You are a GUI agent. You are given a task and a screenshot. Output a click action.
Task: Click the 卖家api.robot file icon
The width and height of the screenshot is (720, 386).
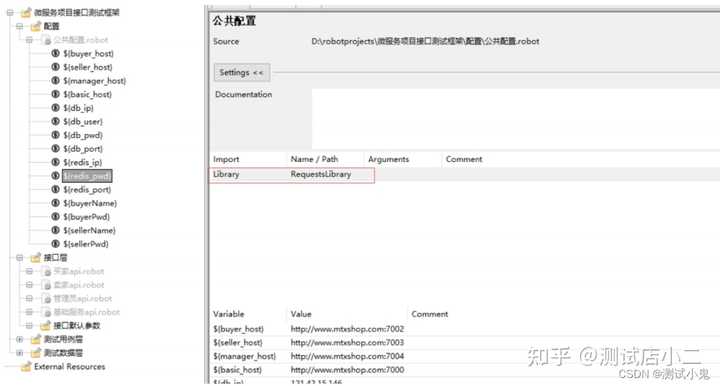tap(46, 285)
